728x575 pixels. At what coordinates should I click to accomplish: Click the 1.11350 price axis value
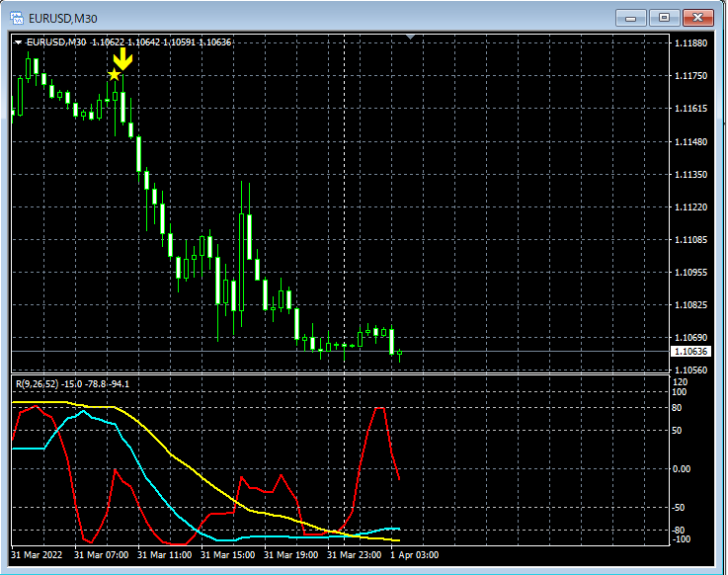click(690, 174)
